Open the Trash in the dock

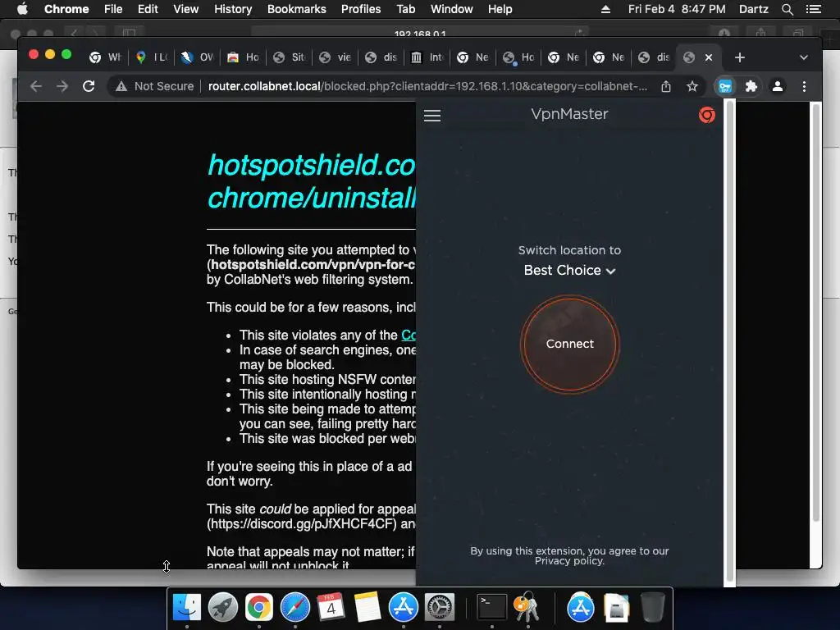(x=652, y=608)
